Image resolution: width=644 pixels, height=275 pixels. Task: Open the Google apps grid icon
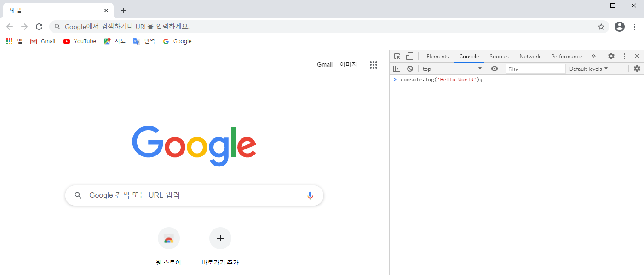pyautogui.click(x=374, y=65)
